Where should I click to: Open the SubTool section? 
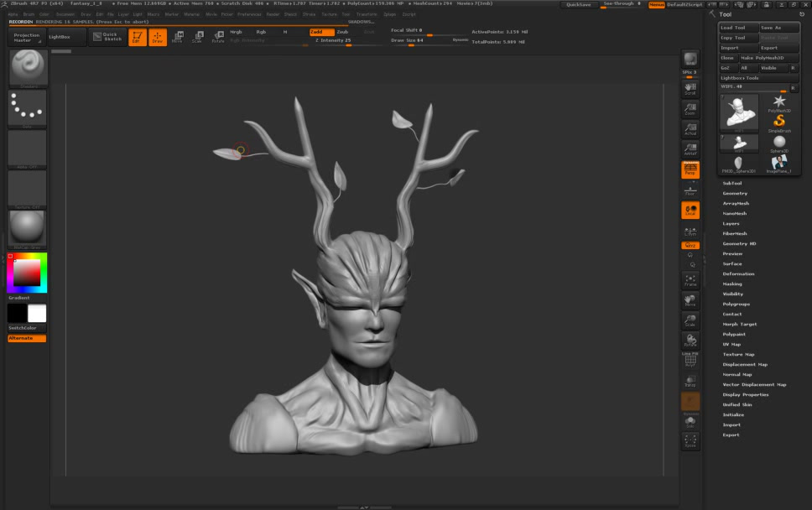[732, 183]
